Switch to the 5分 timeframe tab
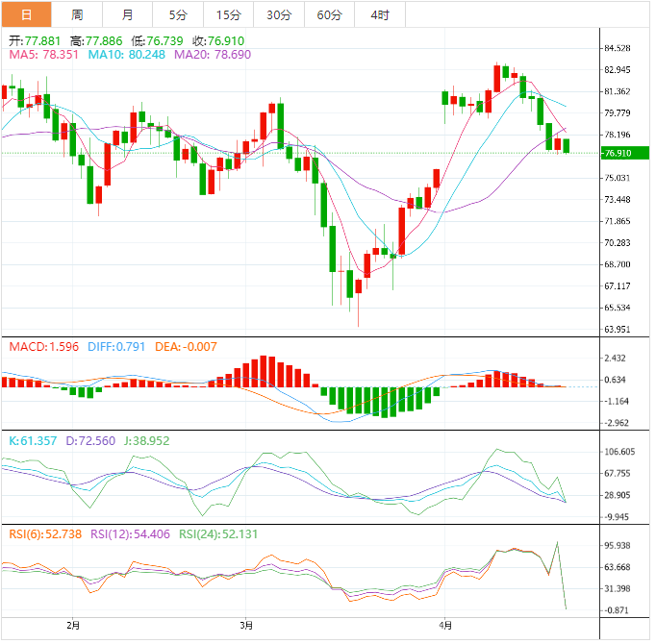The image size is (656, 644). (178, 14)
